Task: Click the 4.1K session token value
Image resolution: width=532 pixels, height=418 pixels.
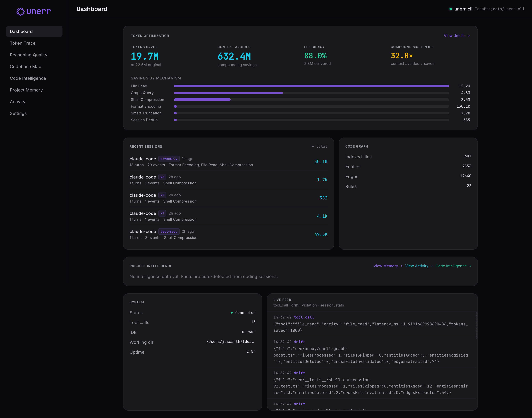Action: coord(322,216)
